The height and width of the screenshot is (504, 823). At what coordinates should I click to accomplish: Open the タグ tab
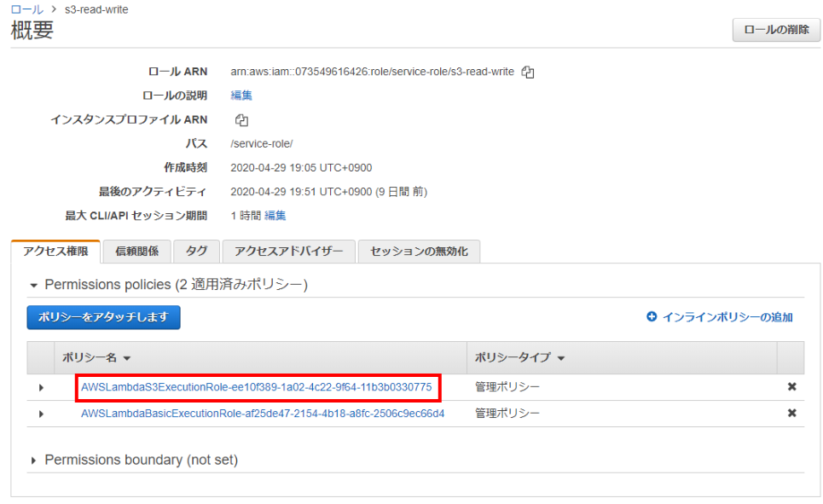[196, 252]
